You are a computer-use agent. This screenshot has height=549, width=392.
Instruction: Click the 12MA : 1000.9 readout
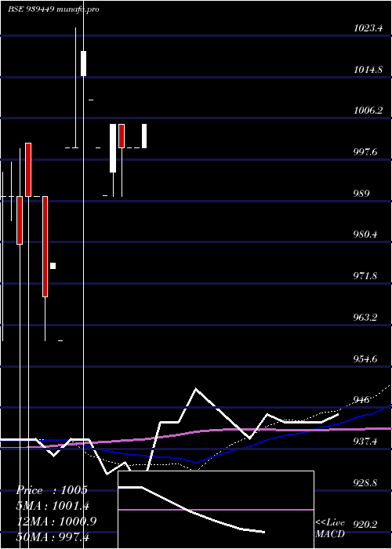[x=56, y=521]
